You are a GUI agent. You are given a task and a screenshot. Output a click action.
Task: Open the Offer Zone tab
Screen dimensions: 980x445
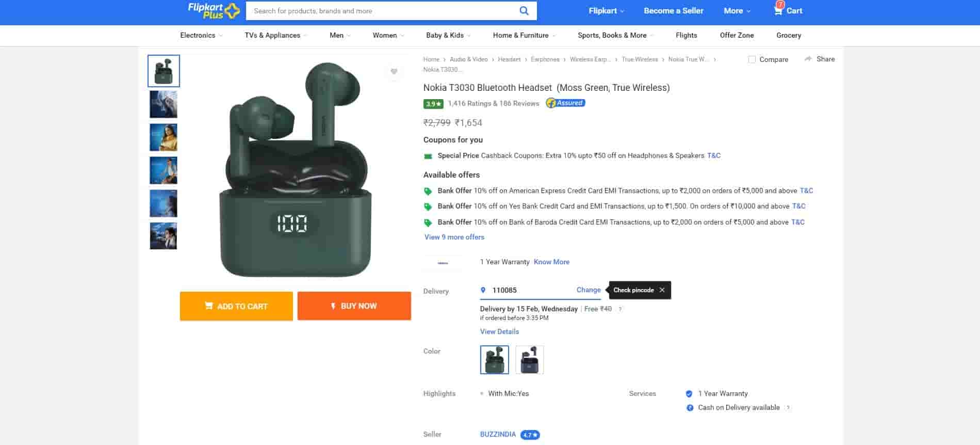pyautogui.click(x=737, y=35)
